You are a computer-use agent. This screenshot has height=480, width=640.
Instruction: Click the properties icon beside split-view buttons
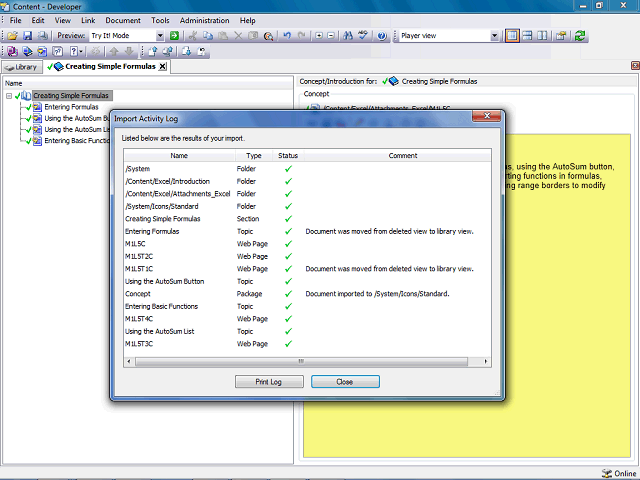561,36
